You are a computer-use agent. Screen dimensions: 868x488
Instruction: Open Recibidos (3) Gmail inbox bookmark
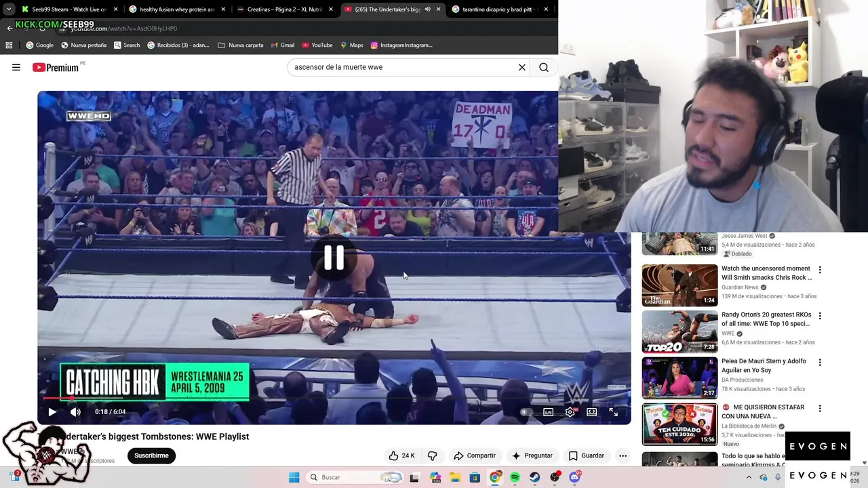(178, 45)
